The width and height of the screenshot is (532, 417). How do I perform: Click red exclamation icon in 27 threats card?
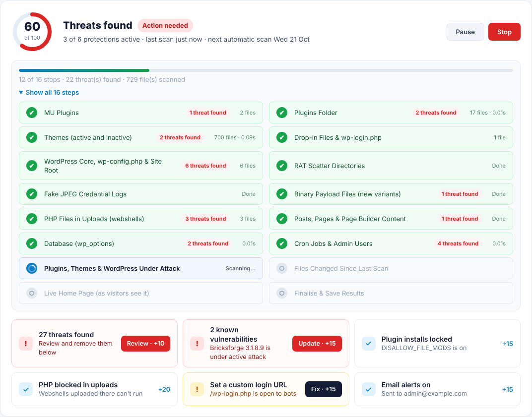coord(26,344)
